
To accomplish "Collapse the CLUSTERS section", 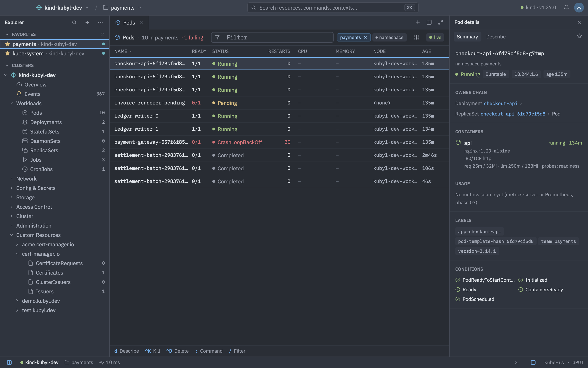I will pos(7,65).
